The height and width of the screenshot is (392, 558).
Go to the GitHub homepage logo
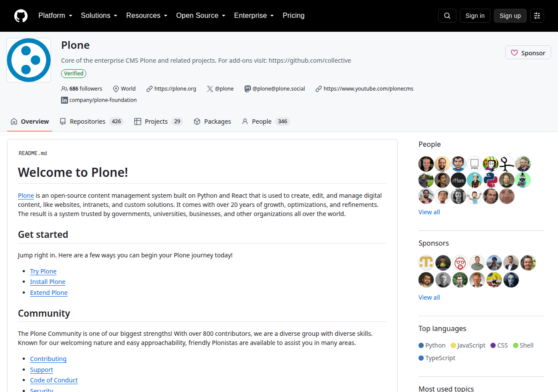[21, 16]
